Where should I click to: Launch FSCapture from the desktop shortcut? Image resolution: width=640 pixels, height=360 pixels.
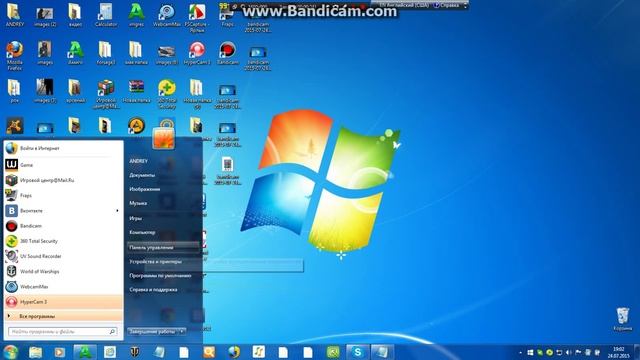tap(197, 17)
